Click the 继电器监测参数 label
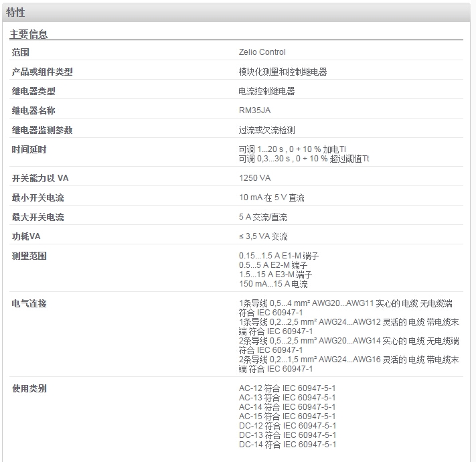The height and width of the screenshot is (462, 476). point(42,130)
